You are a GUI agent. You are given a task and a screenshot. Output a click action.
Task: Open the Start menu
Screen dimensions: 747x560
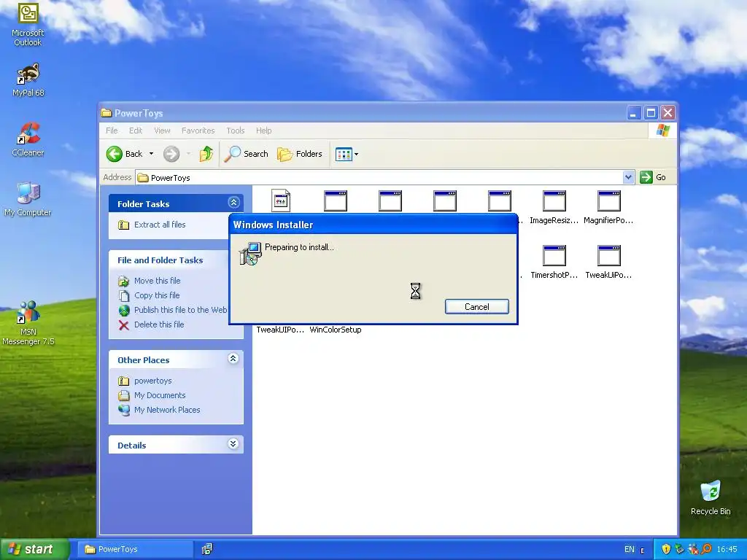[34, 549]
